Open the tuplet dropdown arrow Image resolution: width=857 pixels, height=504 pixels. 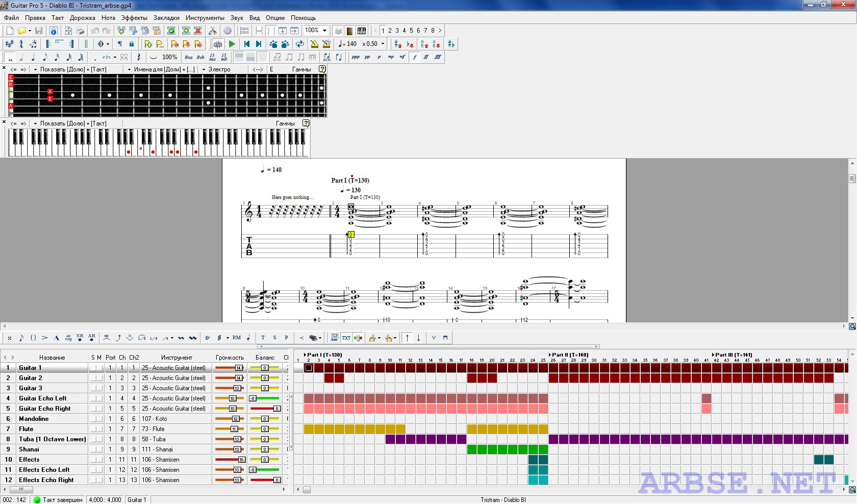point(115,57)
